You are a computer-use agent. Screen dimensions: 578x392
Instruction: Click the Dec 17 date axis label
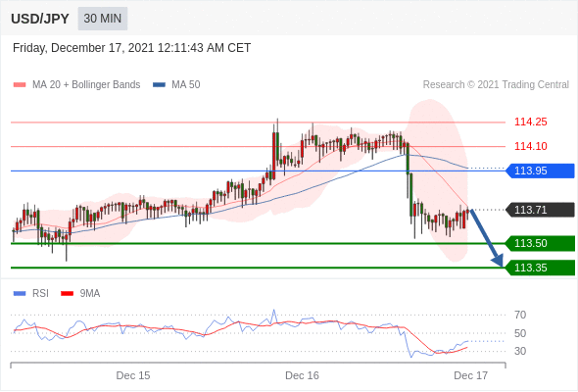(471, 375)
